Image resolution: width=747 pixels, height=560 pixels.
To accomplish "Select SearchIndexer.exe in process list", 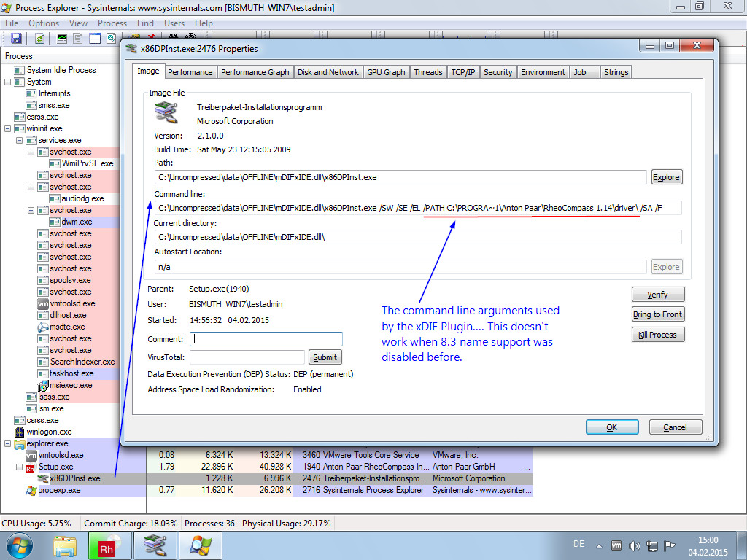I will point(82,362).
